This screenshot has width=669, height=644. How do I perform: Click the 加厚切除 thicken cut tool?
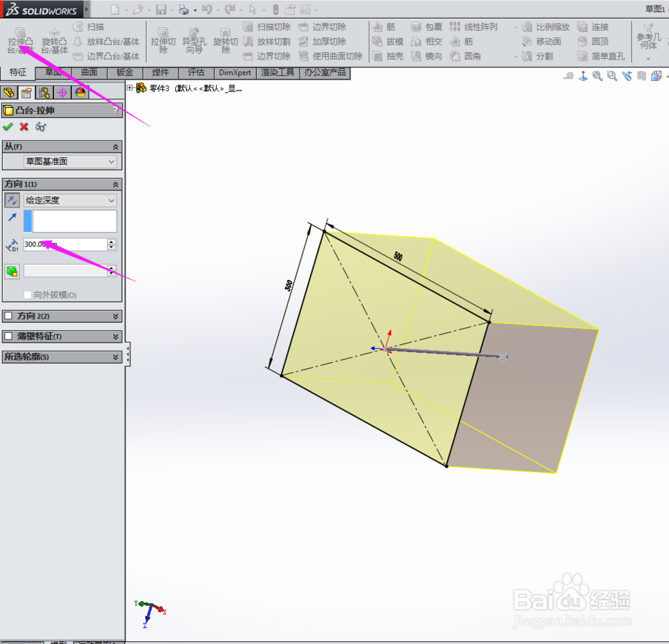[x=322, y=42]
